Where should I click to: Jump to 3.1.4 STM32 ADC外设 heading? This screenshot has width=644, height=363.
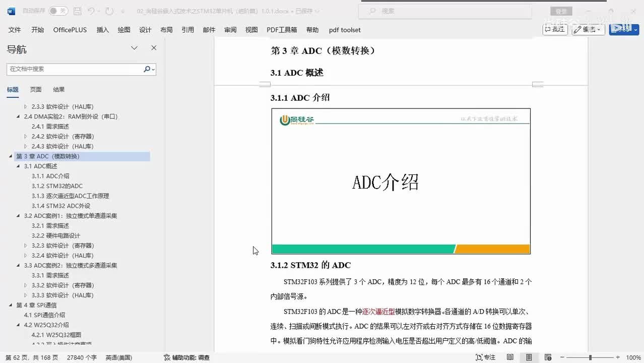(x=61, y=206)
